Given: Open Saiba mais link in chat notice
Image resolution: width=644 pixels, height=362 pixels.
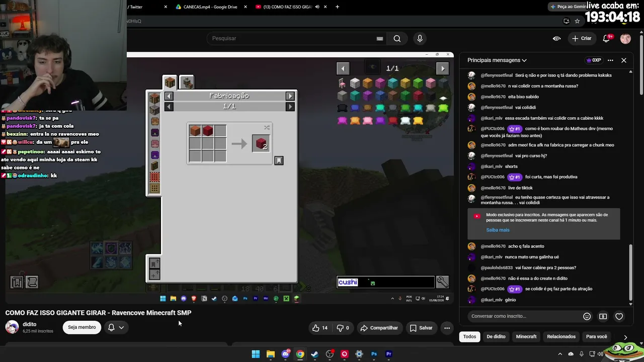Looking at the screenshot, I should click(498, 230).
